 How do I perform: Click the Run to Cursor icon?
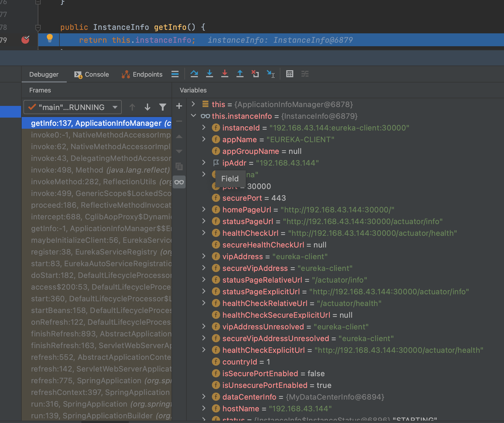(271, 74)
